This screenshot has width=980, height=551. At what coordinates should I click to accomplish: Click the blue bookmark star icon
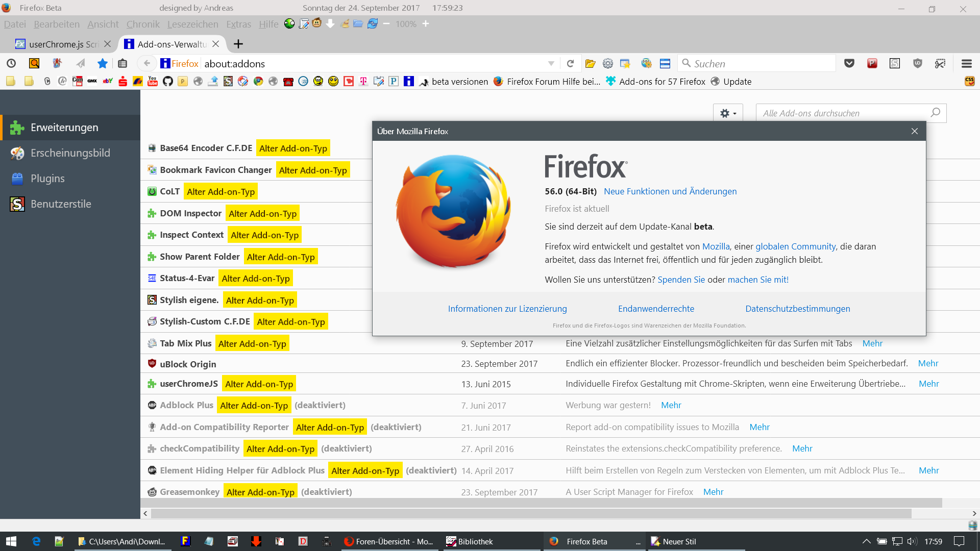tap(103, 63)
